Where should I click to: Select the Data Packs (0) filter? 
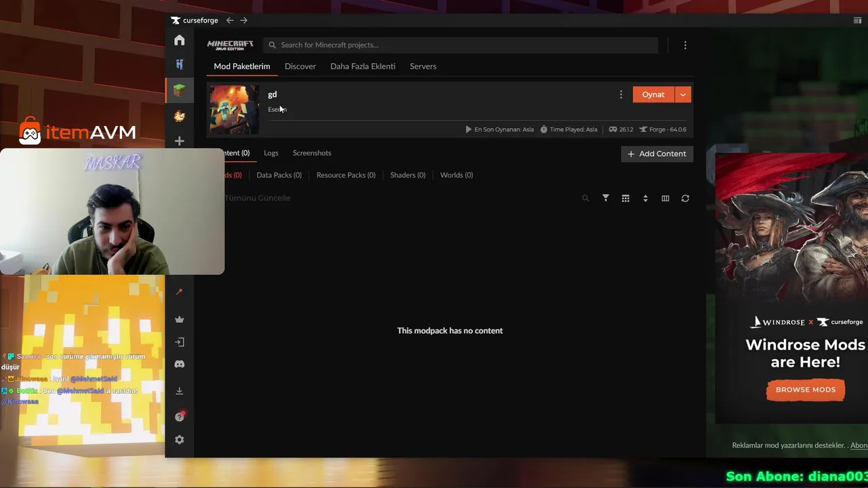pyautogui.click(x=279, y=175)
